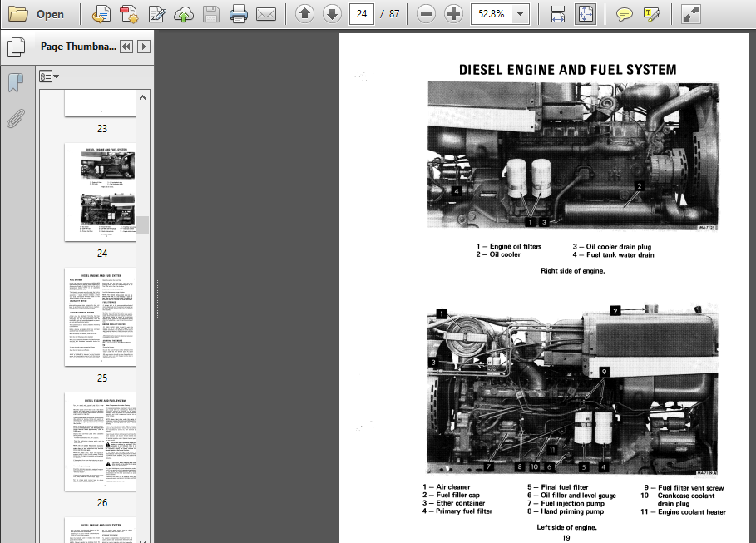The height and width of the screenshot is (543, 756).
Task: Click the Create PDF icon
Action: point(129,14)
